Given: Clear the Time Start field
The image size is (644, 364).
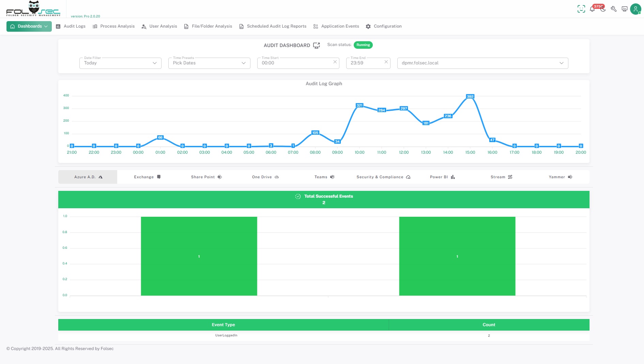Looking at the screenshot, I should click(x=335, y=62).
